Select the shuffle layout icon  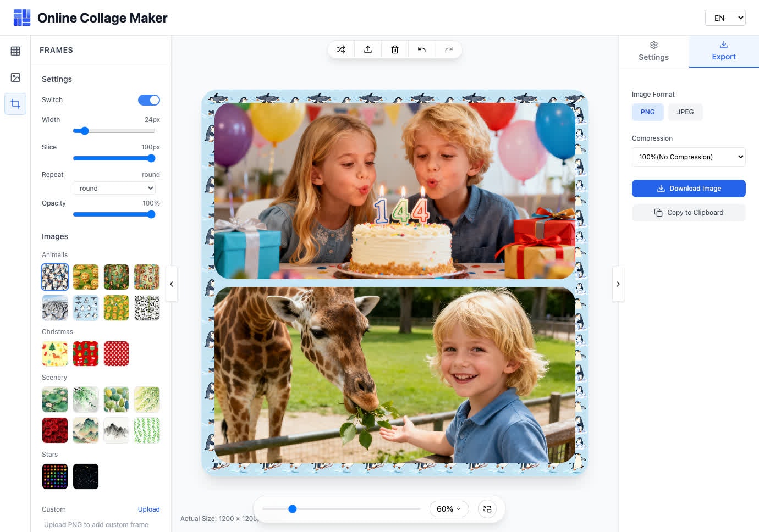tap(341, 49)
